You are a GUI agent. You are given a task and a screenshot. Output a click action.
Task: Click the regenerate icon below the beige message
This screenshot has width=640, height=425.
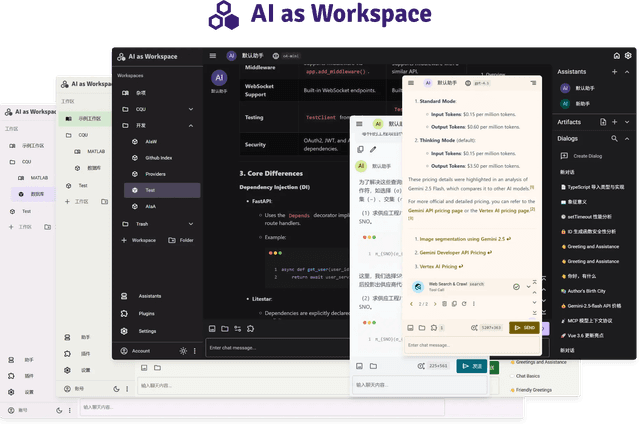pyautogui.click(x=464, y=304)
